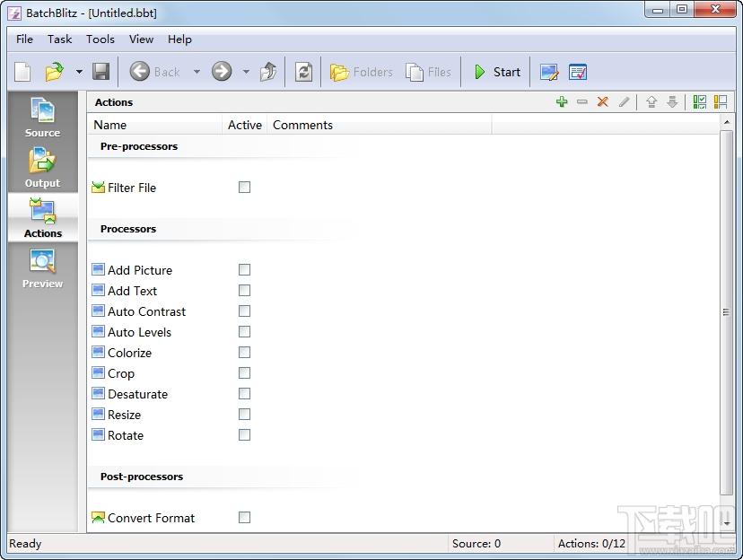Open the task options checklist icon
Screen dimensions: 743x560
tap(578, 72)
